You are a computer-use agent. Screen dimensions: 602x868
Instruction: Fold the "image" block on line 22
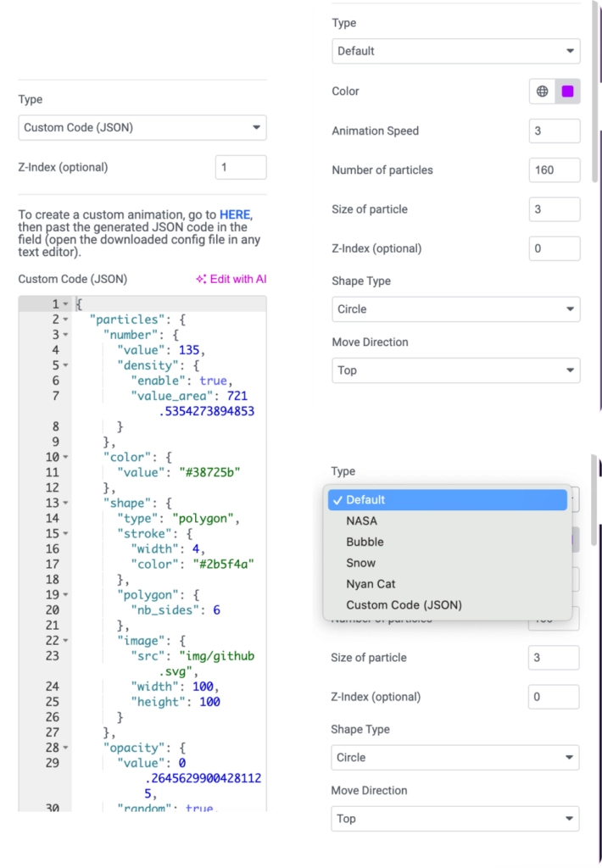coord(65,641)
